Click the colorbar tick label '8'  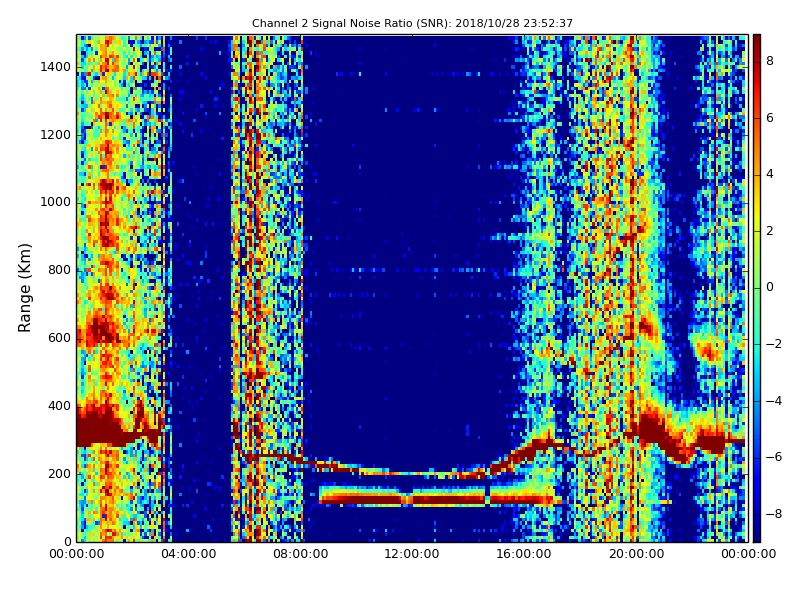[x=770, y=61]
